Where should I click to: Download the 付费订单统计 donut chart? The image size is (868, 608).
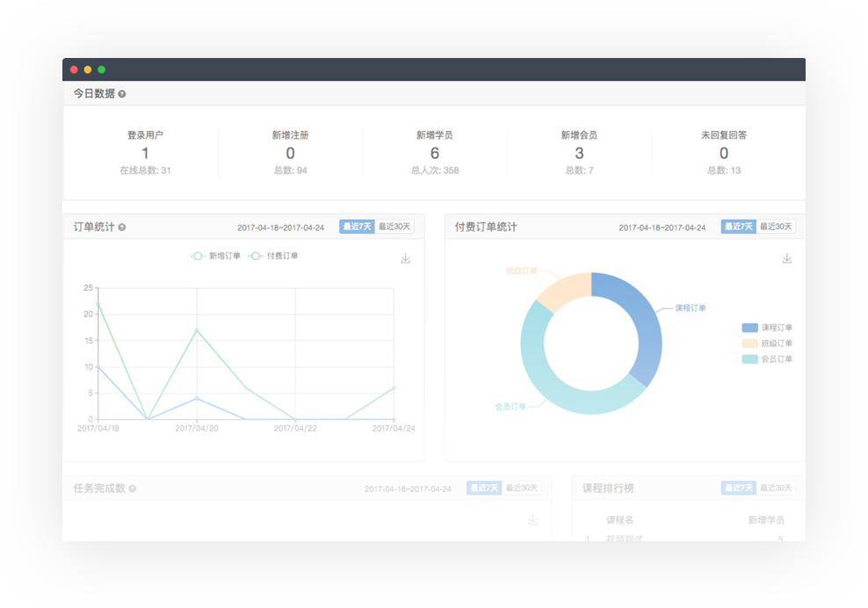tap(786, 258)
